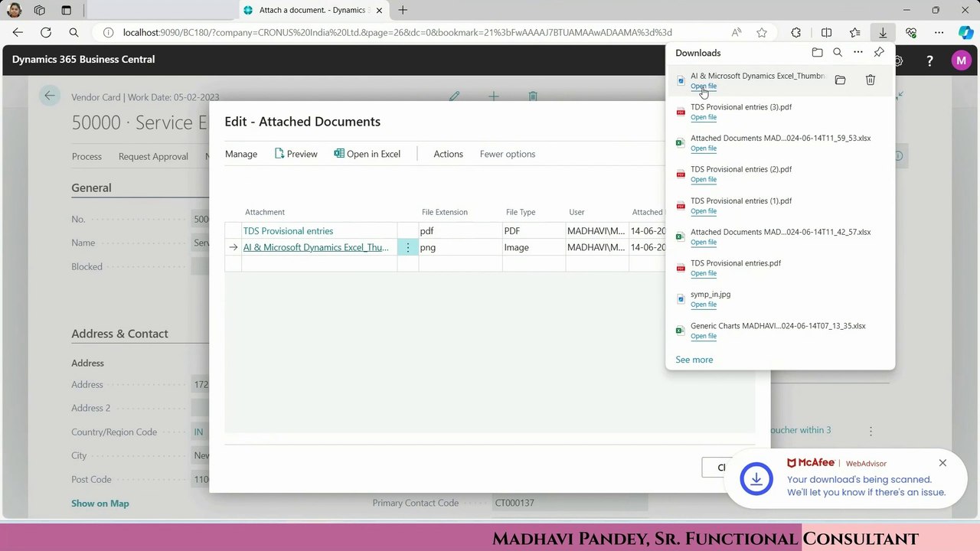The width and height of the screenshot is (980, 551).
Task: Open new browser tab
Action: 403,10
